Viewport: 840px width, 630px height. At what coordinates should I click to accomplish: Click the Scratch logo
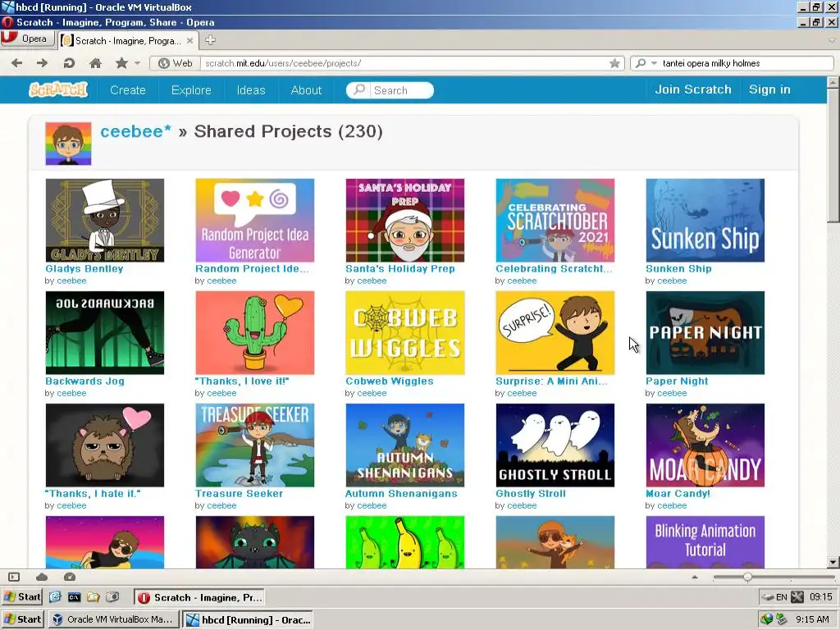[x=58, y=89]
